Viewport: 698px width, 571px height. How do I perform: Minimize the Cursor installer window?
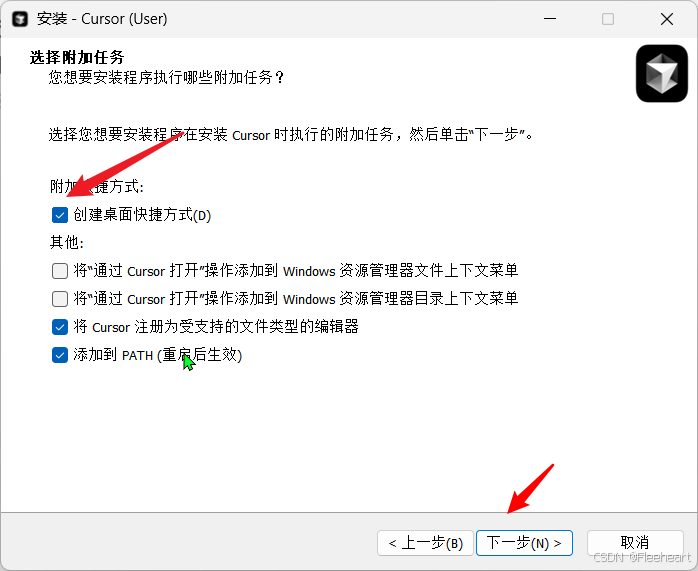pos(550,19)
